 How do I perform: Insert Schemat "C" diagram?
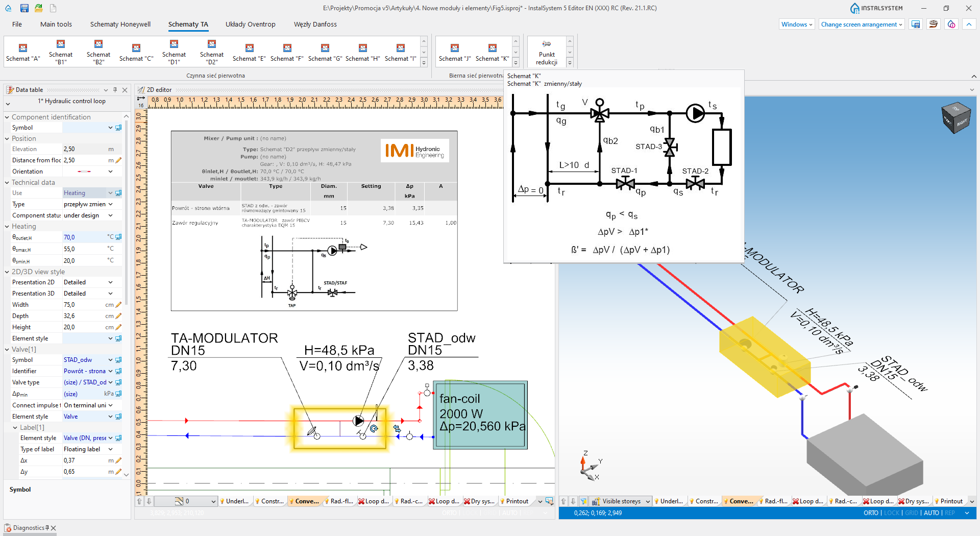(136, 53)
